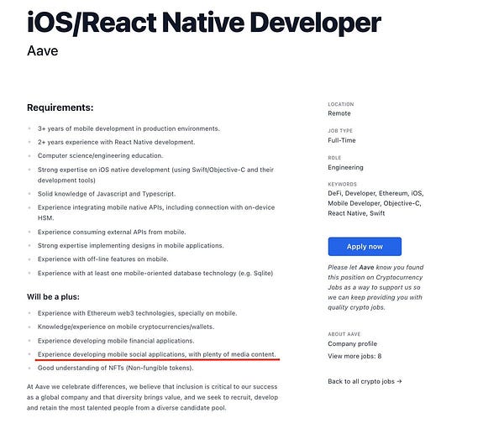This screenshot has height=429, width=504.
Task: Click the Remote location value
Action: (339, 113)
